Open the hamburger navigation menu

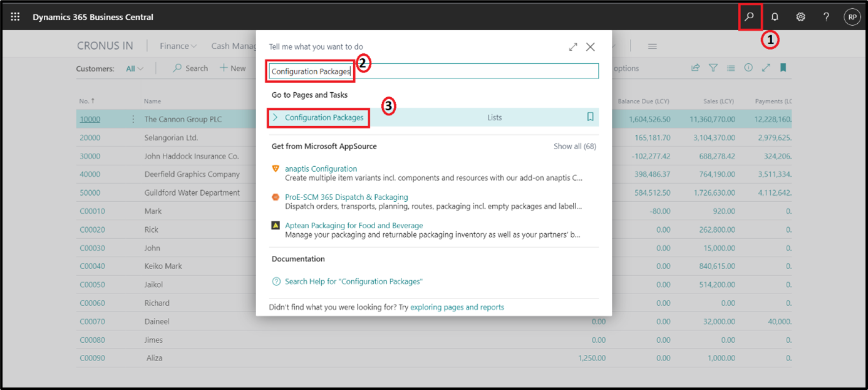click(652, 46)
